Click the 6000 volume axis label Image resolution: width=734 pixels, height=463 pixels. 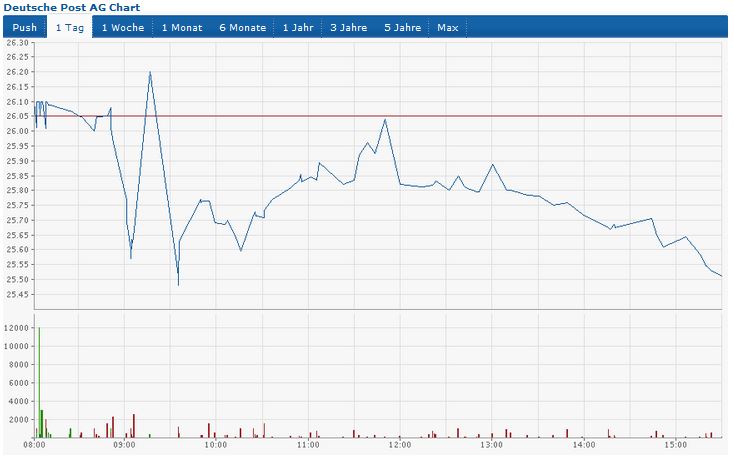point(19,383)
